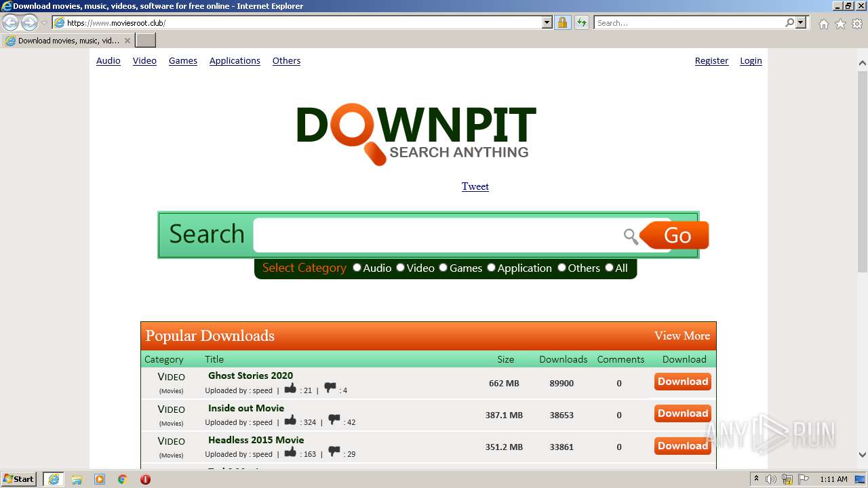This screenshot has width=868, height=488.
Task: Open the Others category link
Action: click(286, 61)
